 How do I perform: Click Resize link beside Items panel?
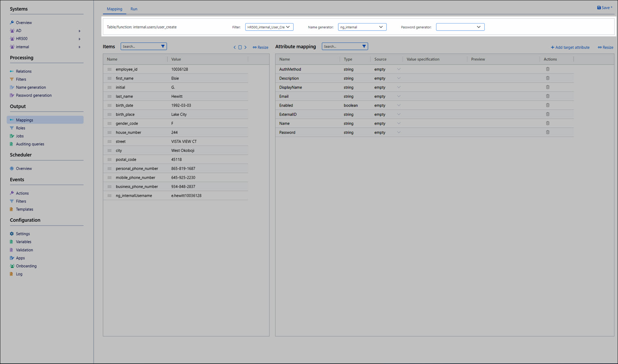click(260, 47)
